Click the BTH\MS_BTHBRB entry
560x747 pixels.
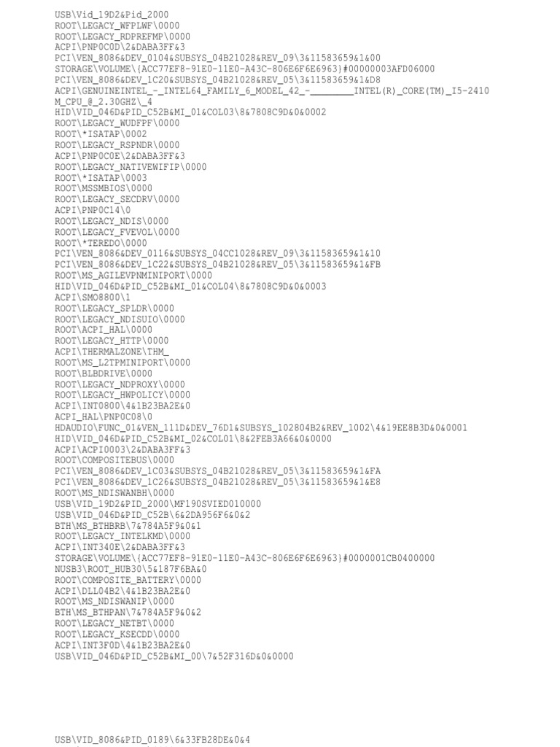[128, 526]
